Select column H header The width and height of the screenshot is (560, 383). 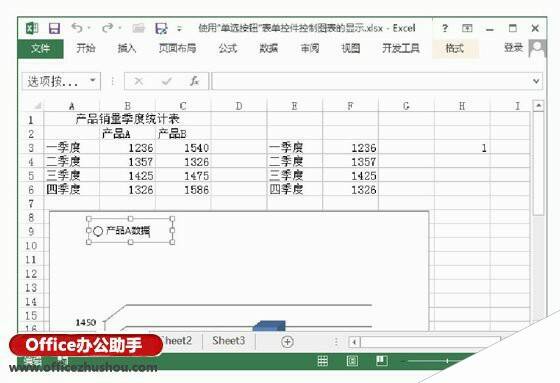click(462, 106)
